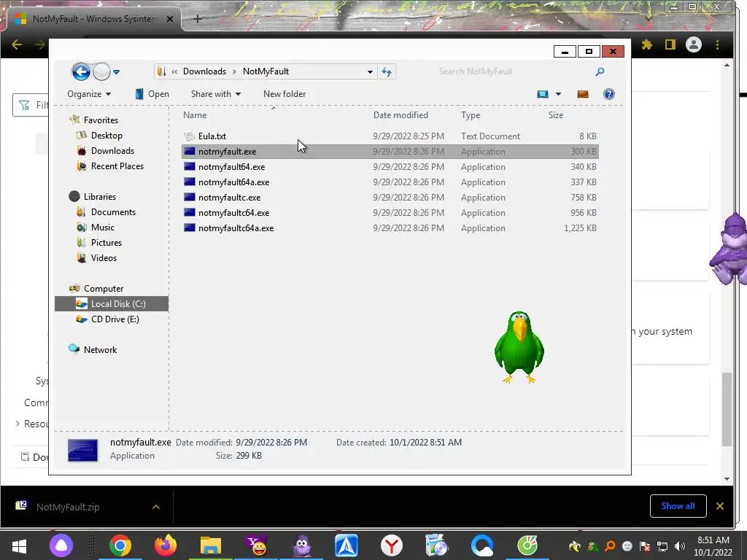Open the browser profile avatar

pyautogui.click(x=694, y=44)
